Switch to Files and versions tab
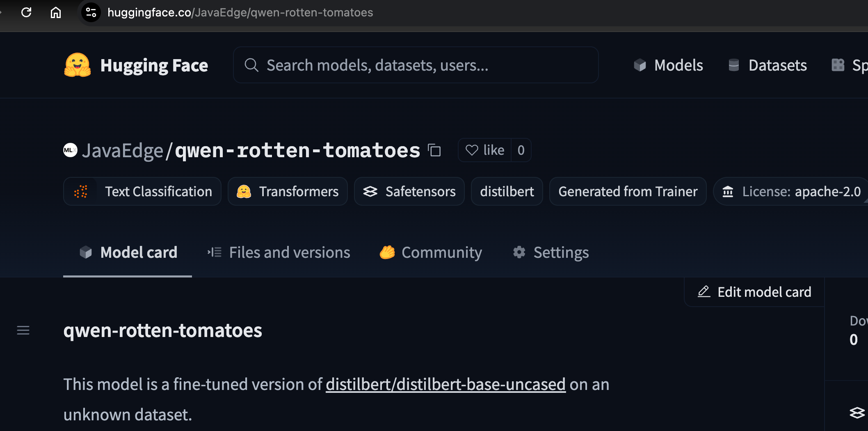 coord(279,252)
